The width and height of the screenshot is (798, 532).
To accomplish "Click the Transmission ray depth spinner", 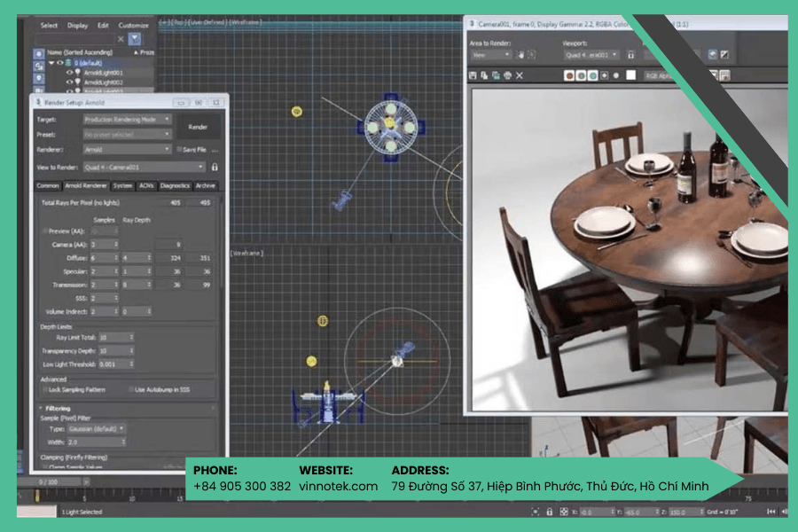I will [x=137, y=285].
